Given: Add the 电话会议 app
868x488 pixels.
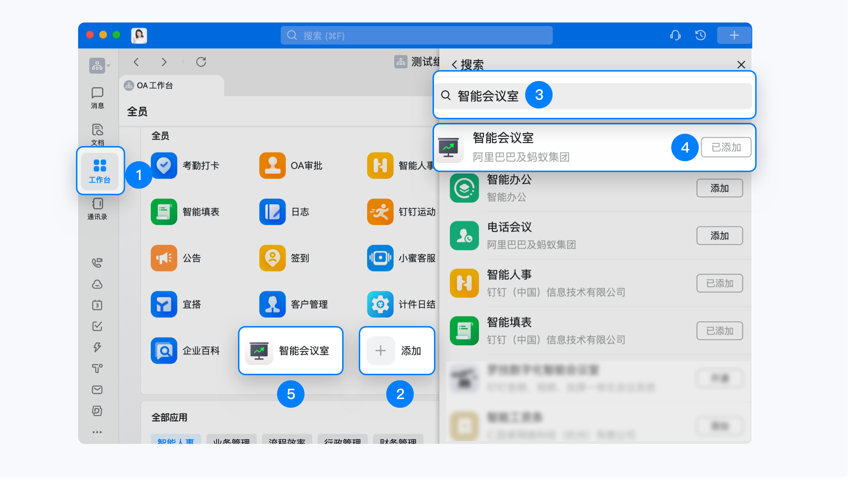Looking at the screenshot, I should click(720, 236).
